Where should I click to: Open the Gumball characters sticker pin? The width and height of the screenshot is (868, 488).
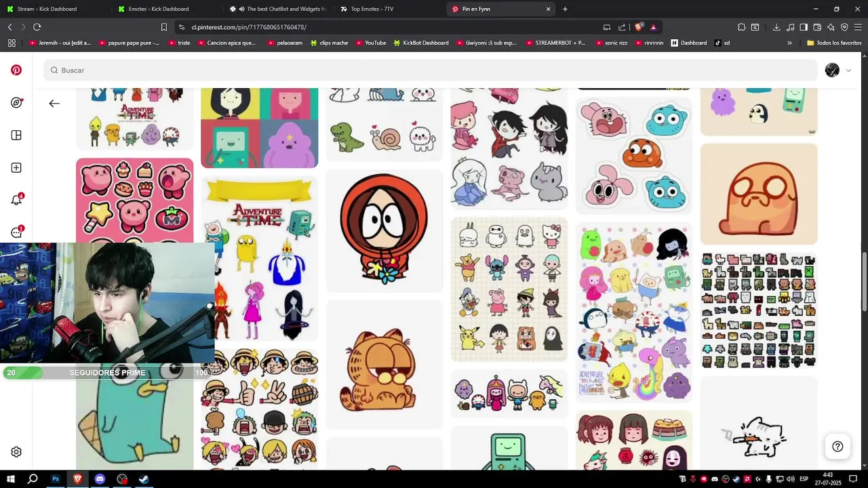[634, 156]
